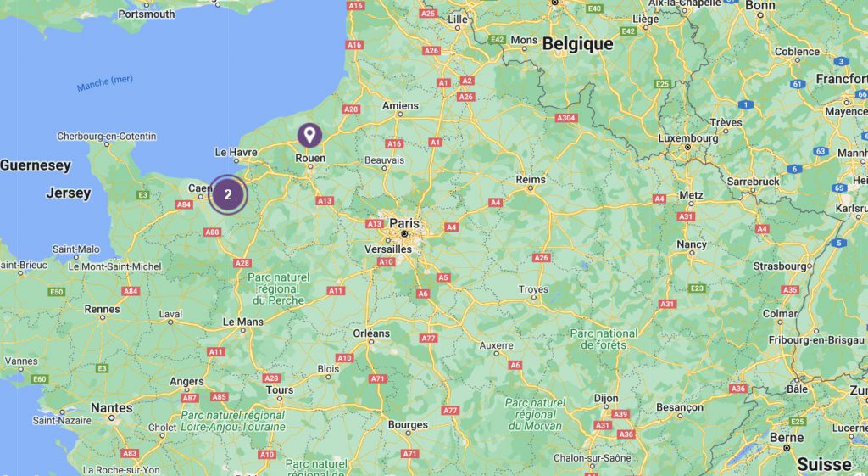
Task: Click the E25 road badge near Luxembourg
Action: 662,84
